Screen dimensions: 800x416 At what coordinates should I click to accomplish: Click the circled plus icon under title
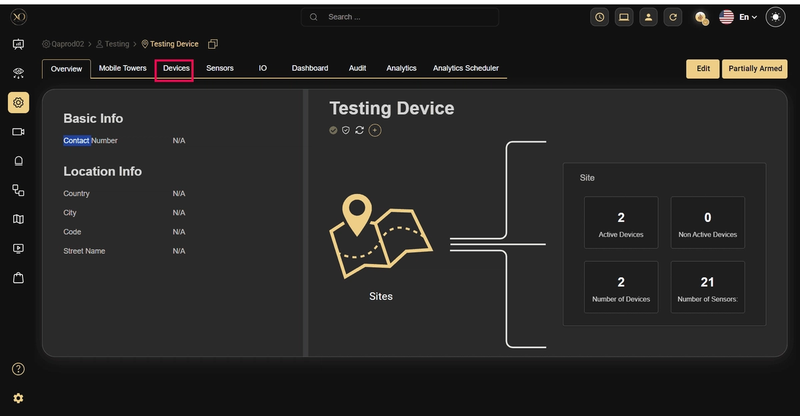pyautogui.click(x=375, y=130)
